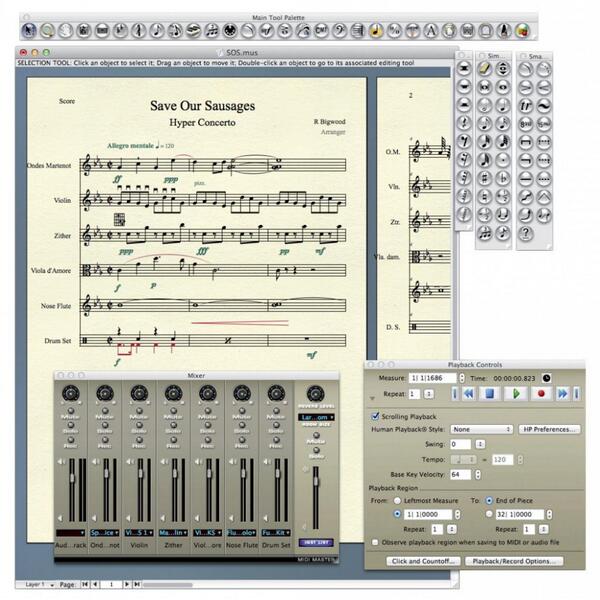Click the Fast Forward button in Playback Controls
600x600 pixels.
pyautogui.click(x=562, y=393)
